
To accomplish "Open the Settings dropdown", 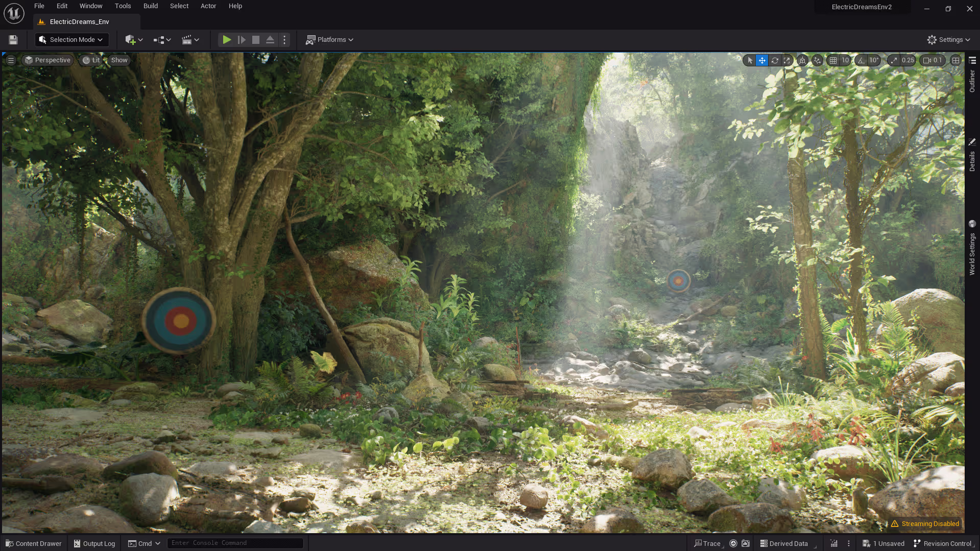I will coord(948,40).
